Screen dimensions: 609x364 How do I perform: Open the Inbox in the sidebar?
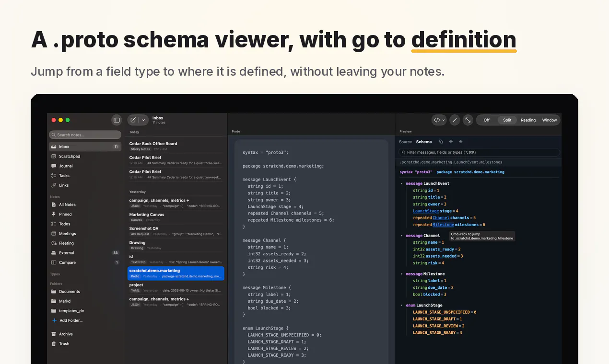pyautogui.click(x=85, y=147)
